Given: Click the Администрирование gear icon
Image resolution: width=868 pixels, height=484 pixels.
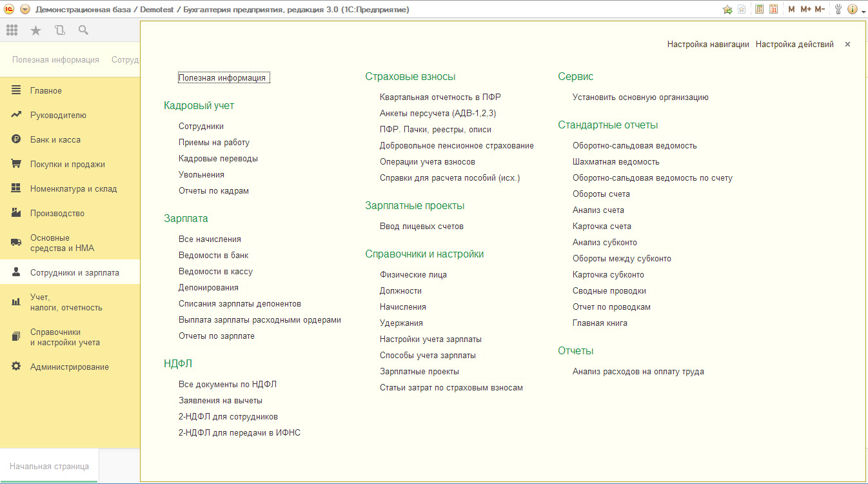Looking at the screenshot, I should pos(16,367).
